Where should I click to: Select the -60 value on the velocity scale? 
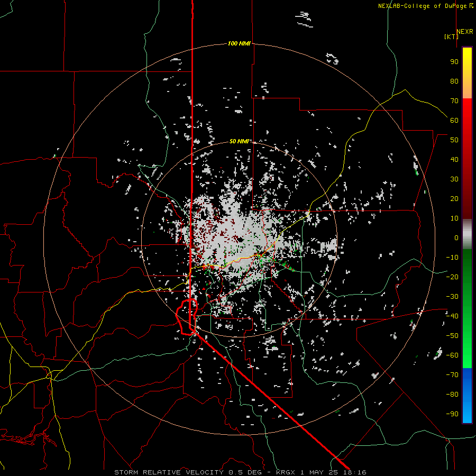[452, 355]
